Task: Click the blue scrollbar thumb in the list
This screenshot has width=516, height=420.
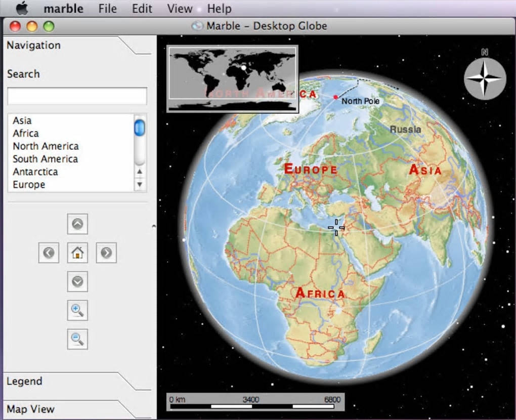Action: [x=140, y=128]
